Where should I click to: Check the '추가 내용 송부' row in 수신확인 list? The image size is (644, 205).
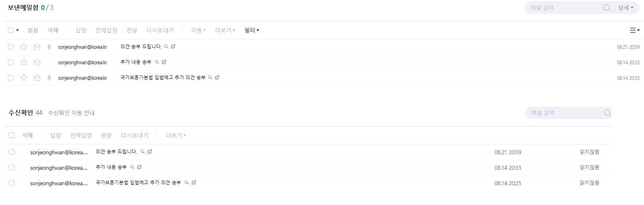point(12,167)
